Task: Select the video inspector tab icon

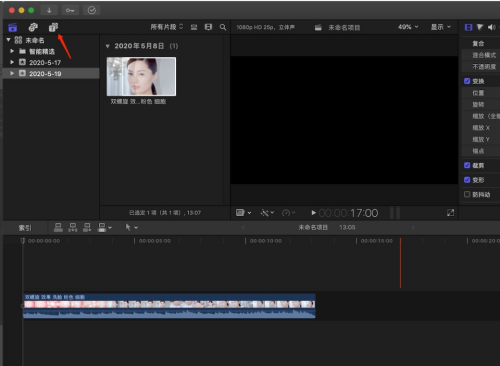Action: [468, 27]
